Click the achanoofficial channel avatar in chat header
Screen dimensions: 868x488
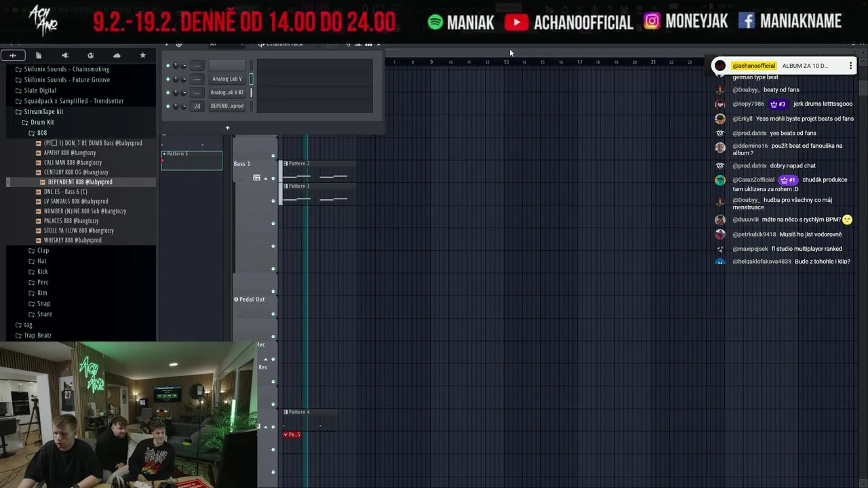pyautogui.click(x=720, y=66)
